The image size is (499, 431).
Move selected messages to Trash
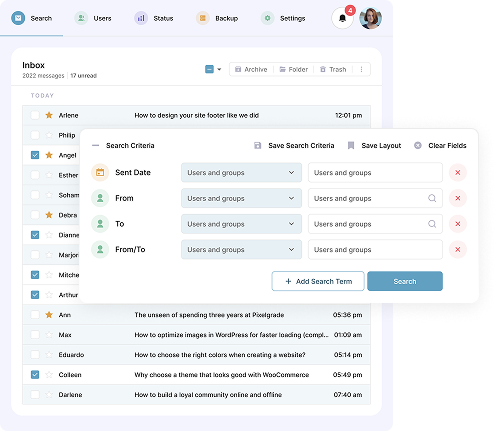pyautogui.click(x=333, y=69)
